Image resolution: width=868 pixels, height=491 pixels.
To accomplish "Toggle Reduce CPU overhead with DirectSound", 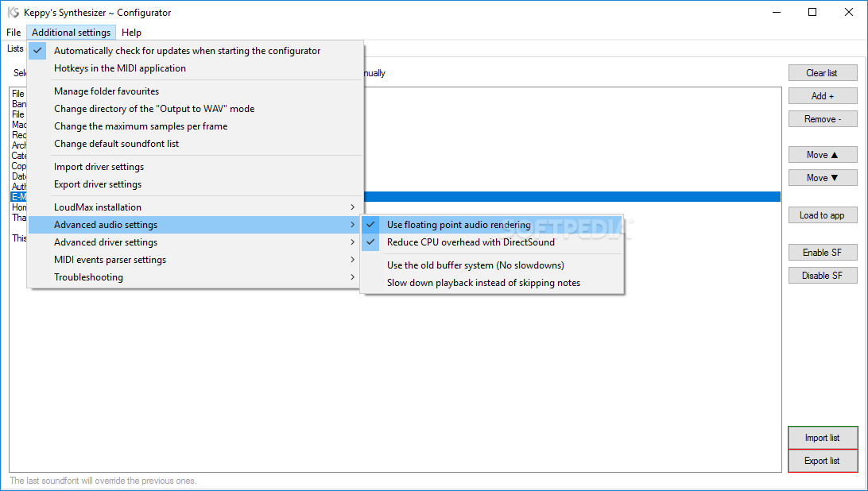I will pyautogui.click(x=492, y=242).
